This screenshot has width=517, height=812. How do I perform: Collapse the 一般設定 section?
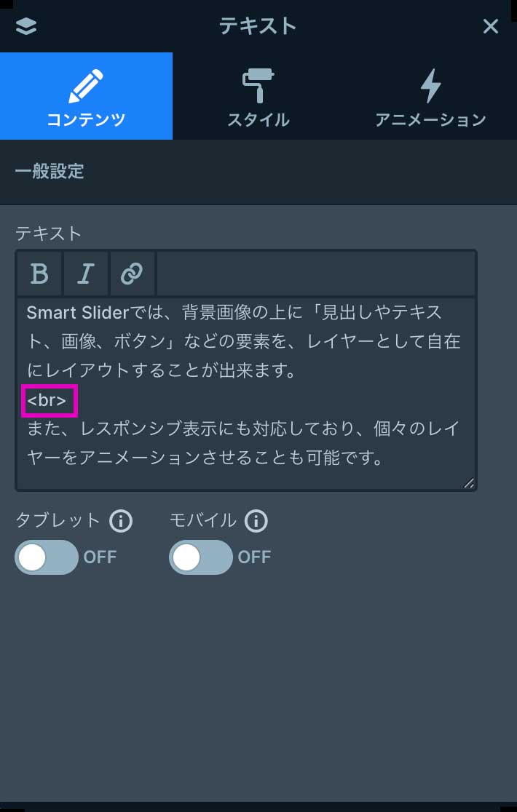click(50, 172)
